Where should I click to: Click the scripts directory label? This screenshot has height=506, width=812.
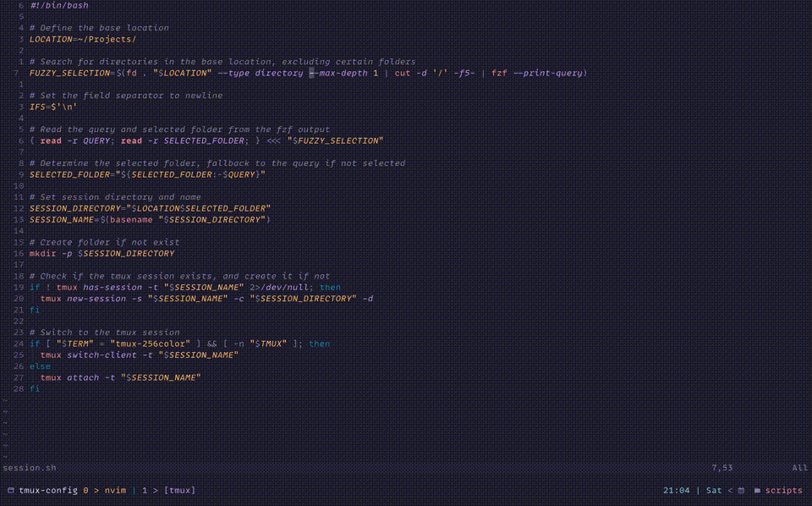tap(783, 490)
